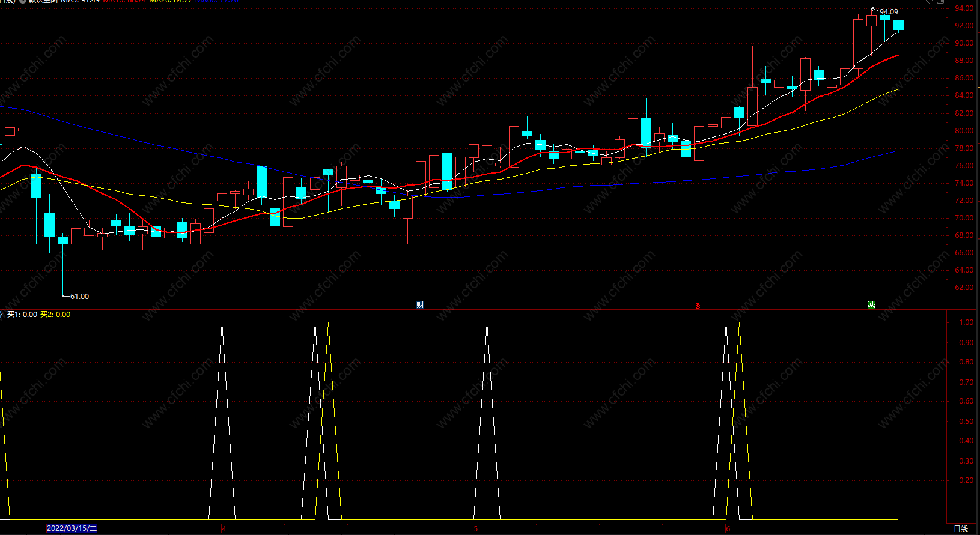Image resolution: width=980 pixels, height=535 pixels.
Task: Click the 61.00 low price label
Action: tap(79, 297)
